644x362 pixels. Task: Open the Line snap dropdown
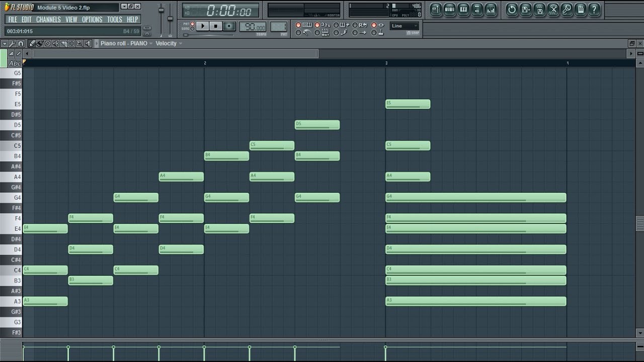(405, 26)
